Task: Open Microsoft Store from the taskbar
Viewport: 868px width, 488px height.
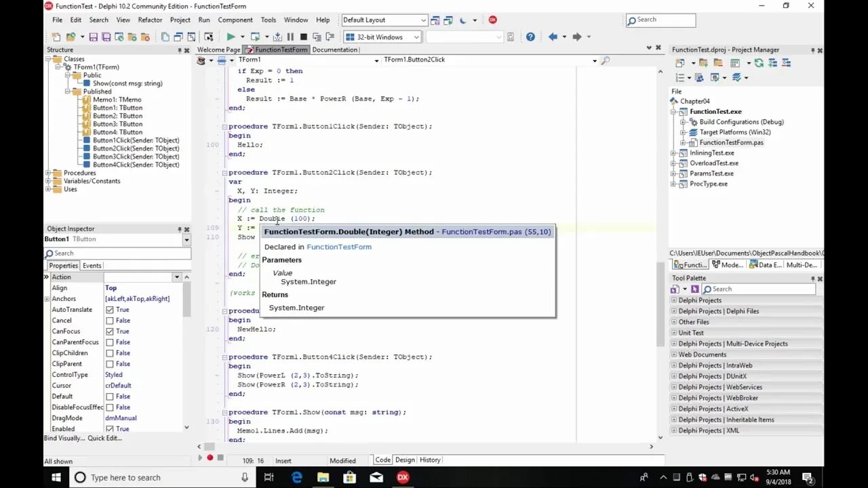Action: (350, 477)
